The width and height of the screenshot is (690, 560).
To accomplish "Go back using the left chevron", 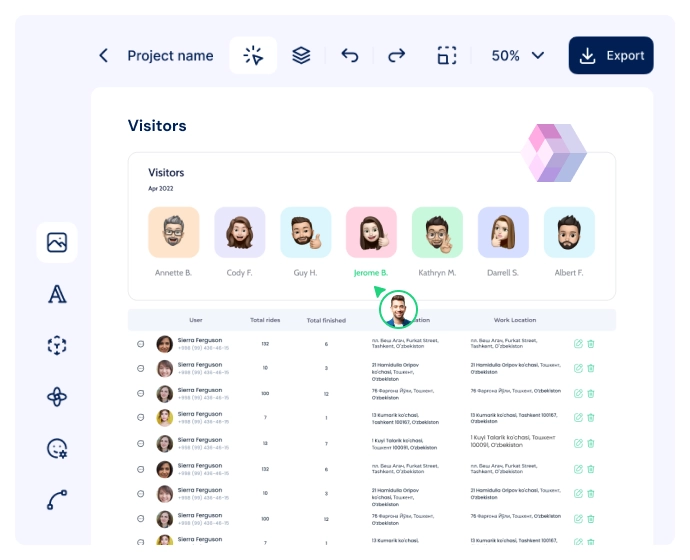I will (x=103, y=56).
